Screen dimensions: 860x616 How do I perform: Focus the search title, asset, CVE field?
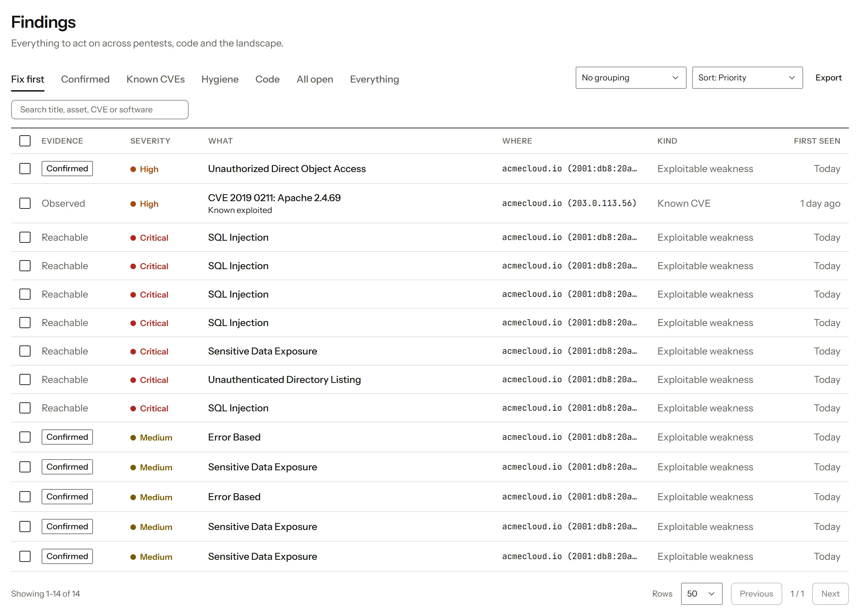(100, 110)
